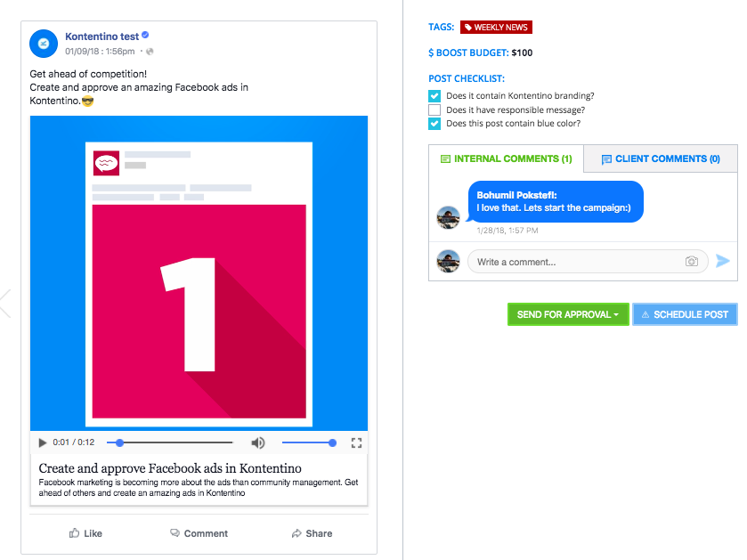747x560 pixels.
Task: Click the Share arrow icon
Action: pyautogui.click(x=296, y=533)
